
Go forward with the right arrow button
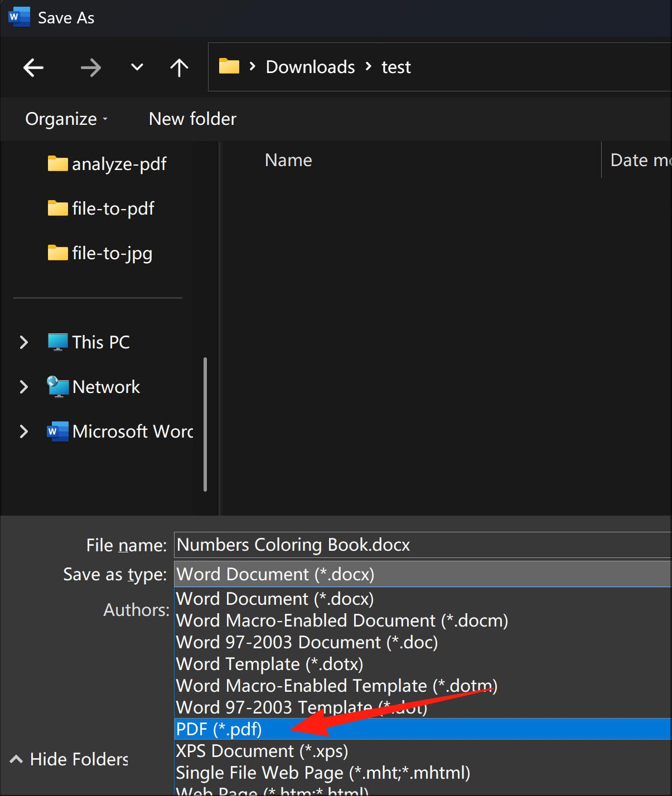coord(90,68)
